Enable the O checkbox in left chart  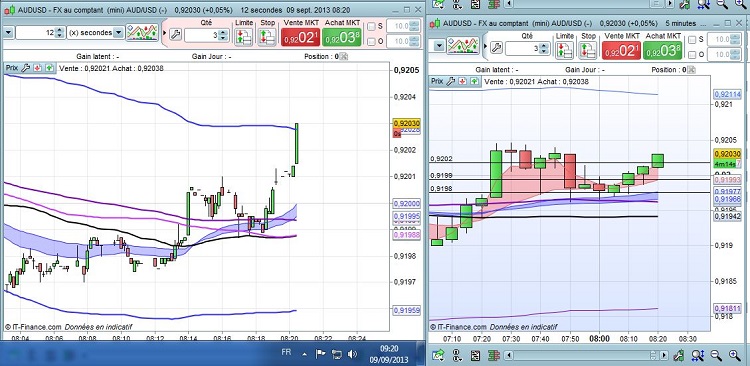coord(371,41)
